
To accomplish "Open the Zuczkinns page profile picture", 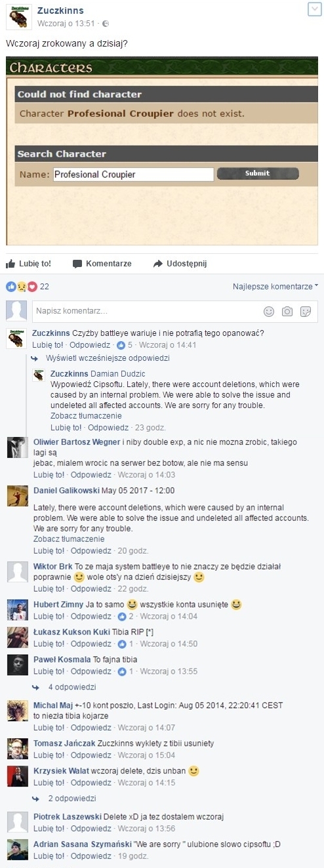I will 18,16.
